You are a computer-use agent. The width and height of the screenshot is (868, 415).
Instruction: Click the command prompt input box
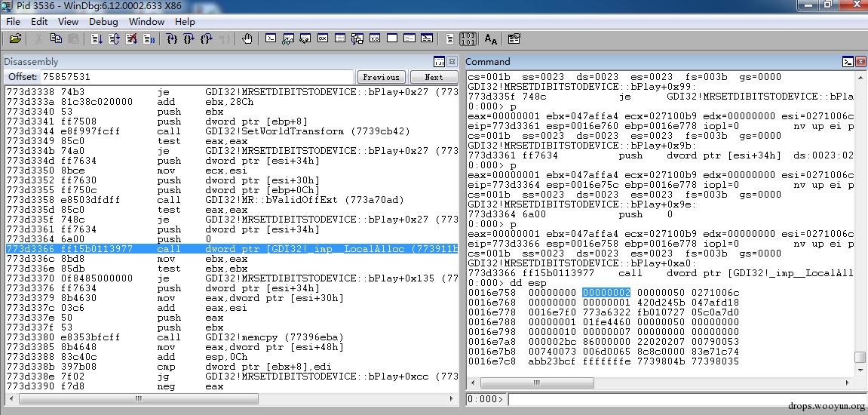(x=679, y=399)
